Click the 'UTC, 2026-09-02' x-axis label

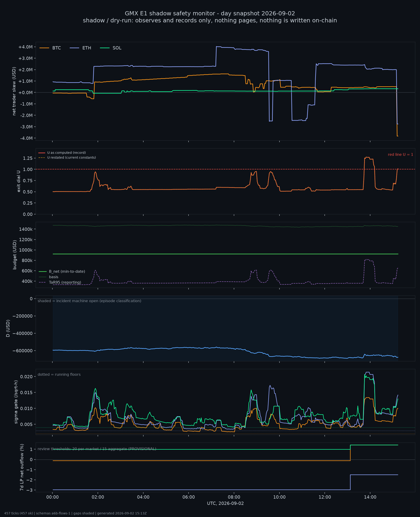coord(225,503)
